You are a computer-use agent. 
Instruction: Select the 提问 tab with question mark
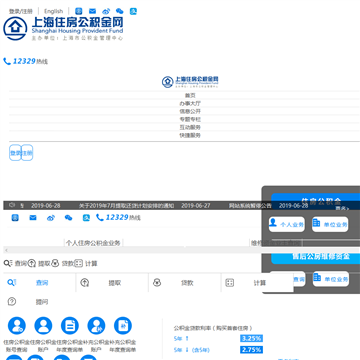(x=39, y=302)
